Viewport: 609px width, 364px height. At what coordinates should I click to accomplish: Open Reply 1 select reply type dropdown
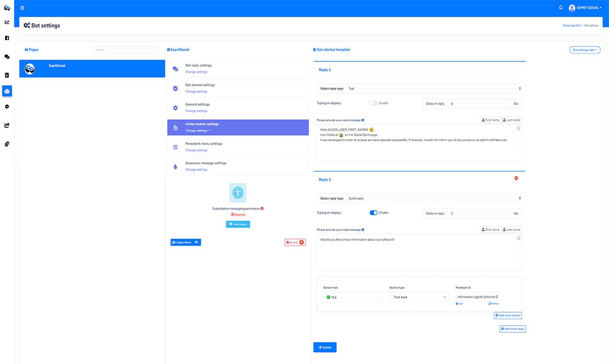click(434, 89)
